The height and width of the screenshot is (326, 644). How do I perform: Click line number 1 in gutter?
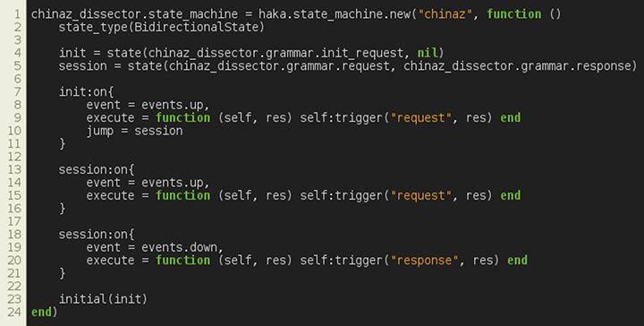(x=17, y=14)
